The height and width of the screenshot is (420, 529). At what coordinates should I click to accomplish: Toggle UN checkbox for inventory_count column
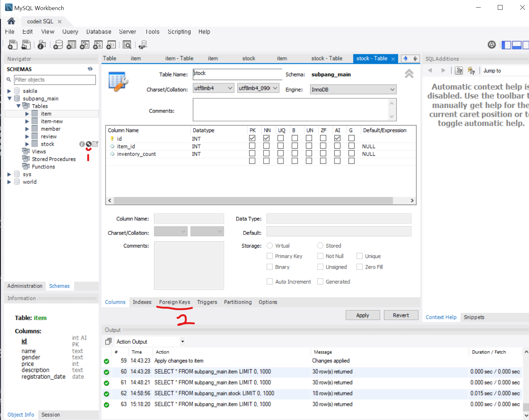pos(309,153)
